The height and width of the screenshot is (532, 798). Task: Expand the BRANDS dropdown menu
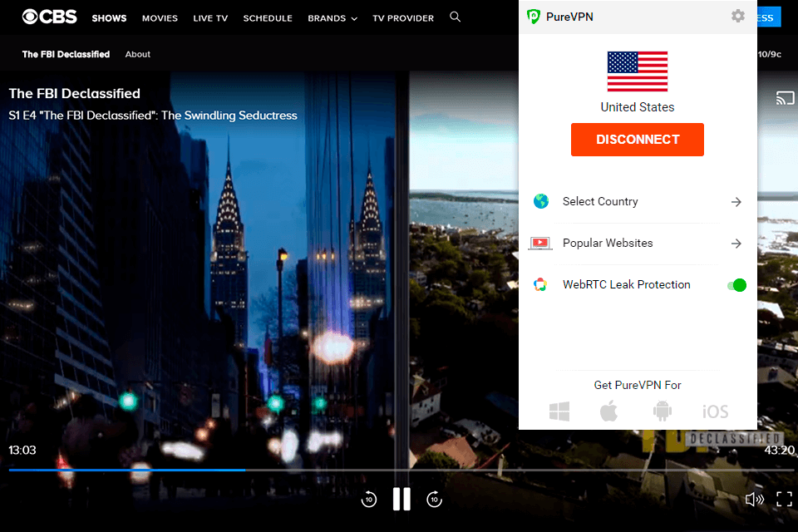(332, 17)
